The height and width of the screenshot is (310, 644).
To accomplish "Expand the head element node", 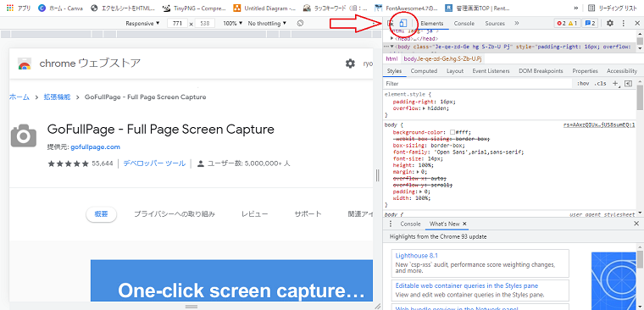I will coord(392,39).
